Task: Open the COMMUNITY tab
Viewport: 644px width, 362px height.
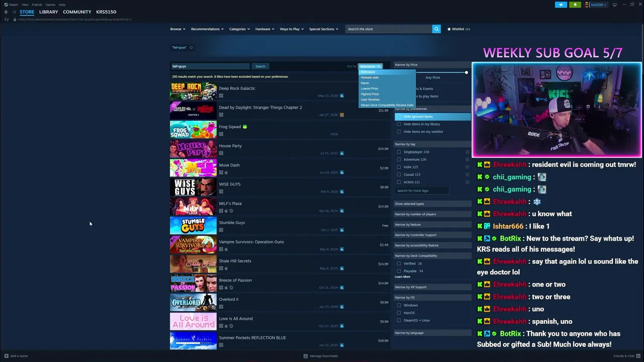Action: (x=77, y=12)
